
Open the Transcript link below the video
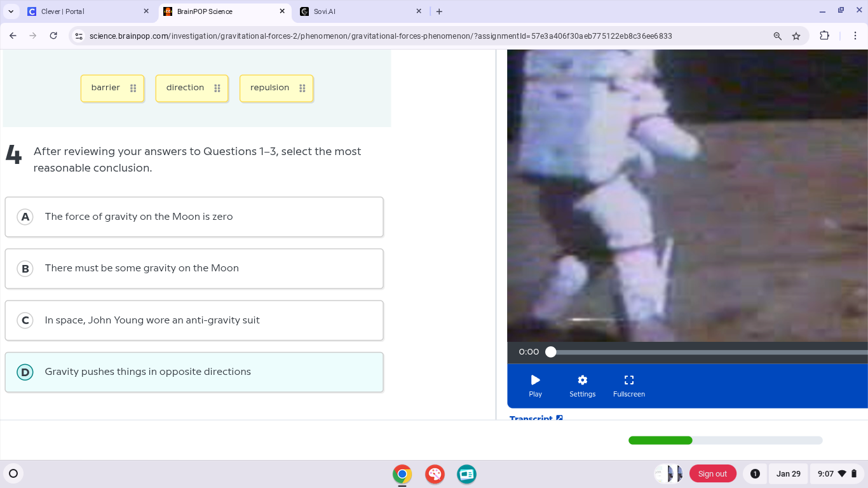coord(531,418)
